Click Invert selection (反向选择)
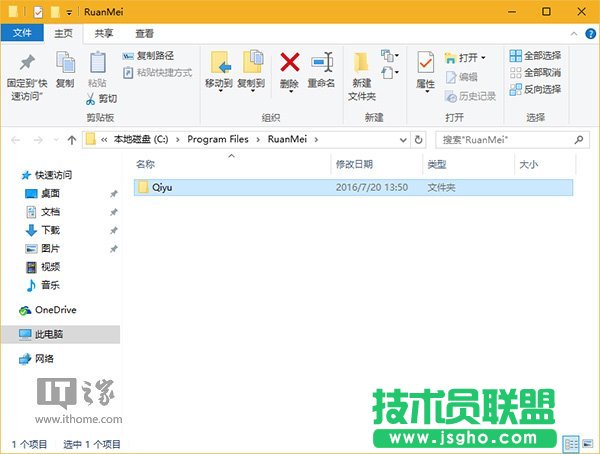This screenshot has height=454, width=600. point(535,89)
